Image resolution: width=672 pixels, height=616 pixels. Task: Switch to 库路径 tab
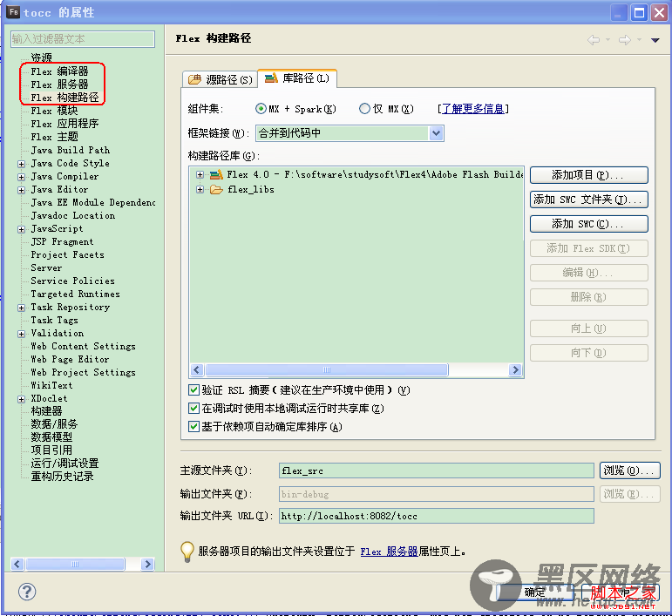pos(297,78)
